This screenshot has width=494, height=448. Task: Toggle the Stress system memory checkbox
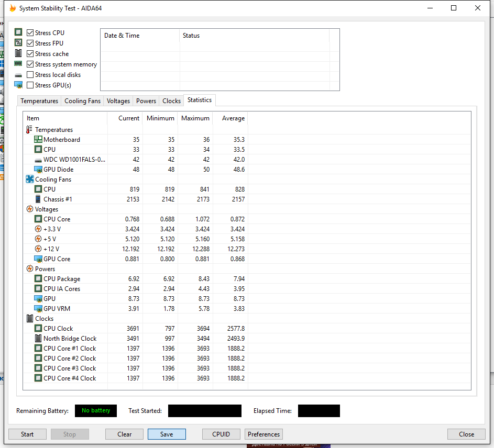pos(30,64)
